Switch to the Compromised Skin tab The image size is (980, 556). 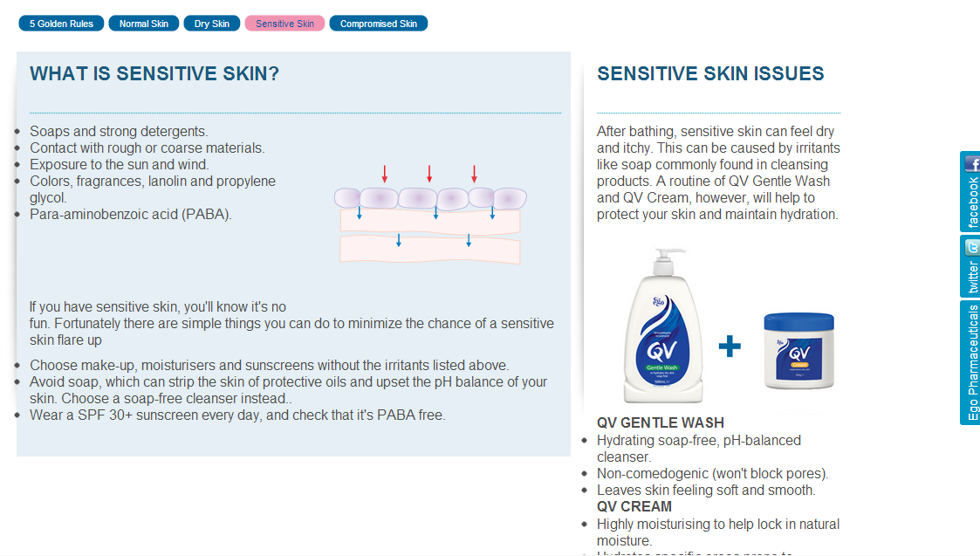378,23
